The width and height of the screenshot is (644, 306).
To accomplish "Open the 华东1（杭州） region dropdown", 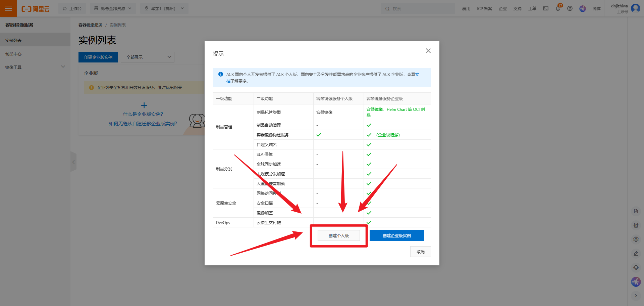I will pyautogui.click(x=164, y=8).
